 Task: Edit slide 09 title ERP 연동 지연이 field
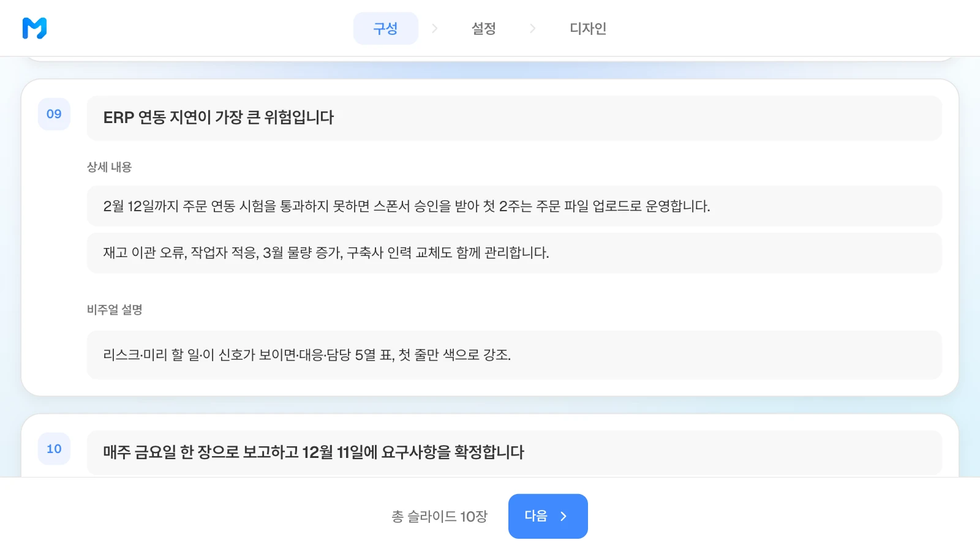[514, 118]
